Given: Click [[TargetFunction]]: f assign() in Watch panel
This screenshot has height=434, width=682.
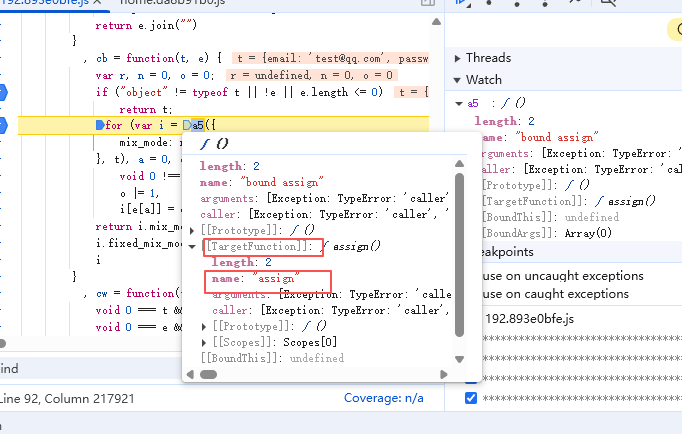Looking at the screenshot, I should point(568,201).
